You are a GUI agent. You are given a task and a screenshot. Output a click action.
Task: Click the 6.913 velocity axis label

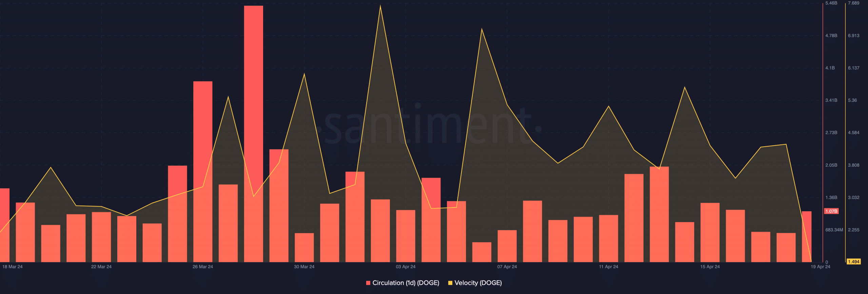(x=854, y=36)
